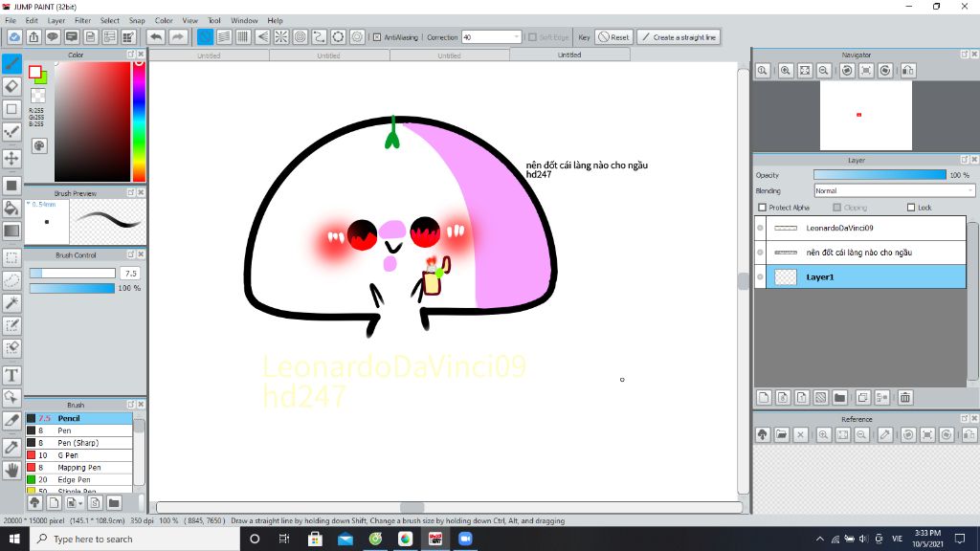
Task: Enable the layer Lock checkbox
Action: pyautogui.click(x=911, y=208)
